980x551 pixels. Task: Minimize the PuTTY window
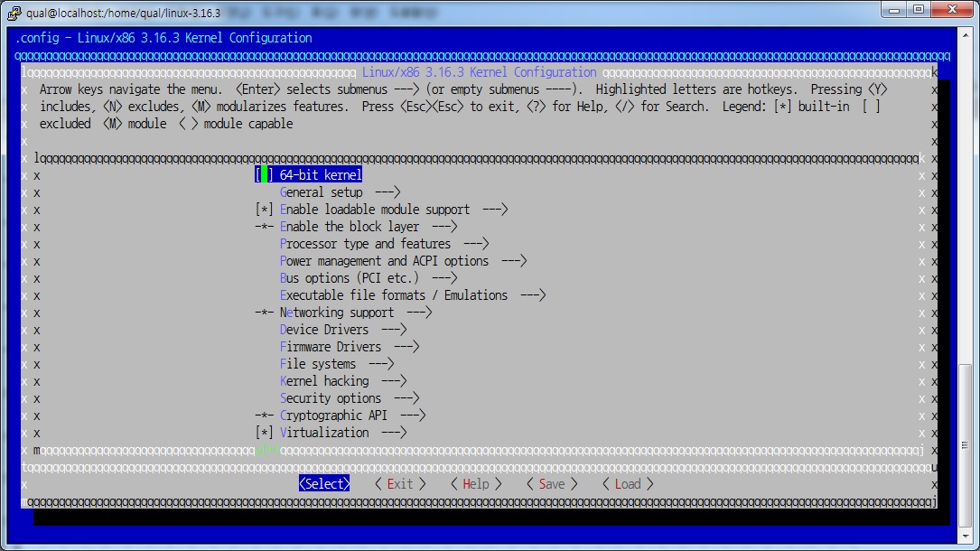tap(894, 9)
